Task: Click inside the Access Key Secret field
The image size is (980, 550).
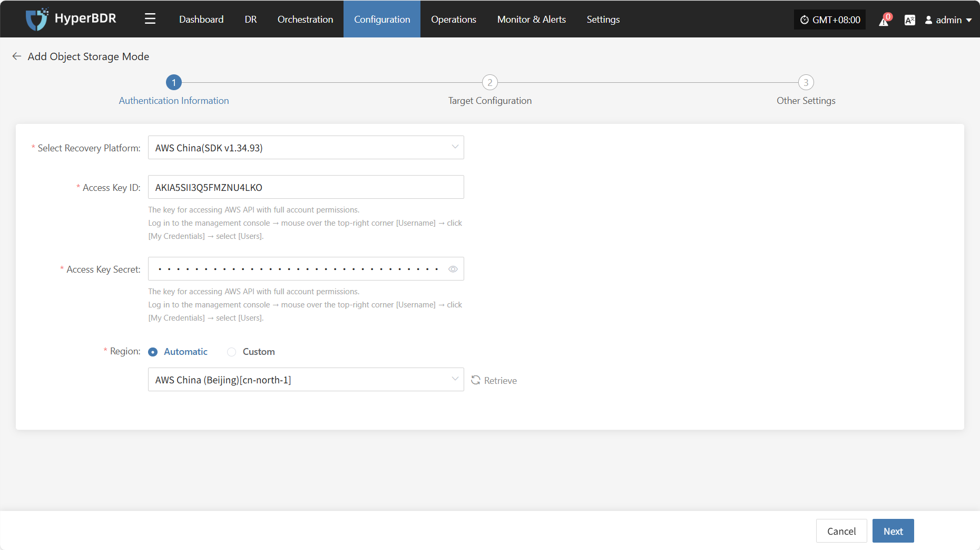Action: pos(306,269)
